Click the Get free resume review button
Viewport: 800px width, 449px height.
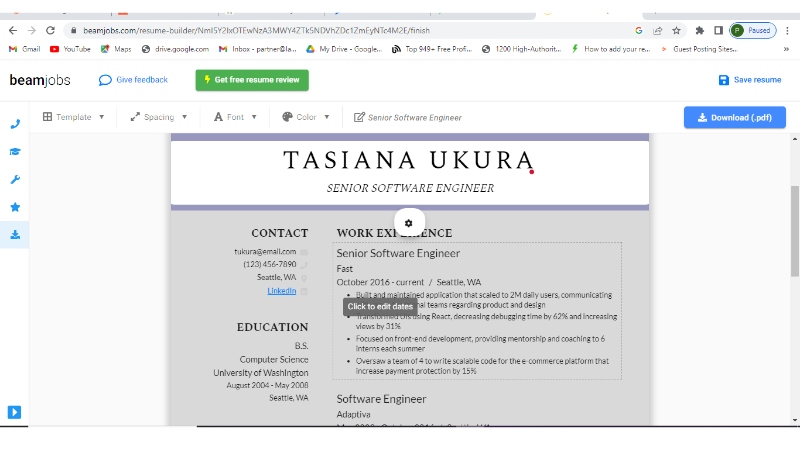tap(252, 80)
